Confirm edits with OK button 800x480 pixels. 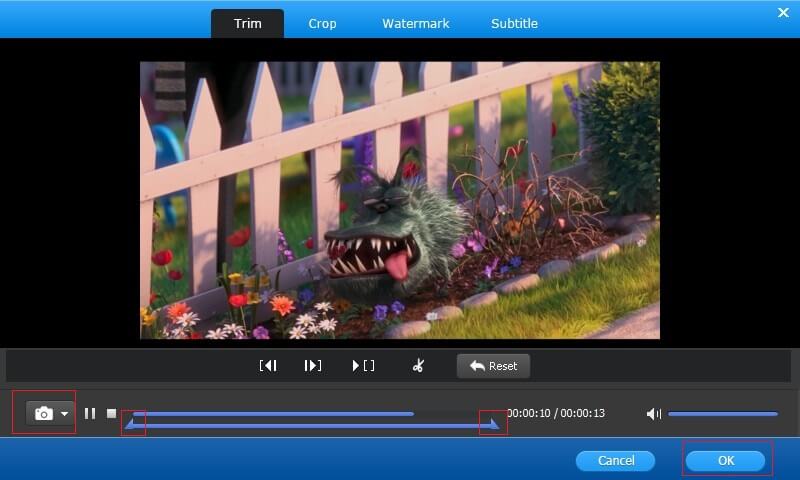[726, 461]
